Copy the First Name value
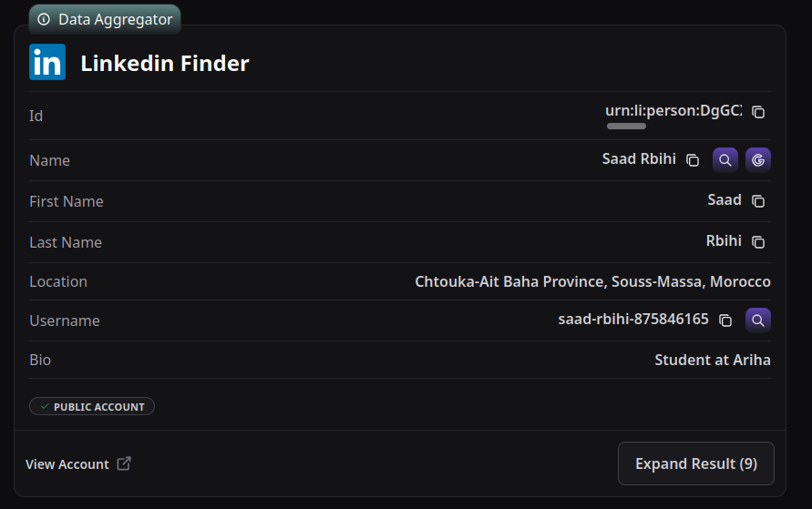812x509 pixels. point(758,201)
